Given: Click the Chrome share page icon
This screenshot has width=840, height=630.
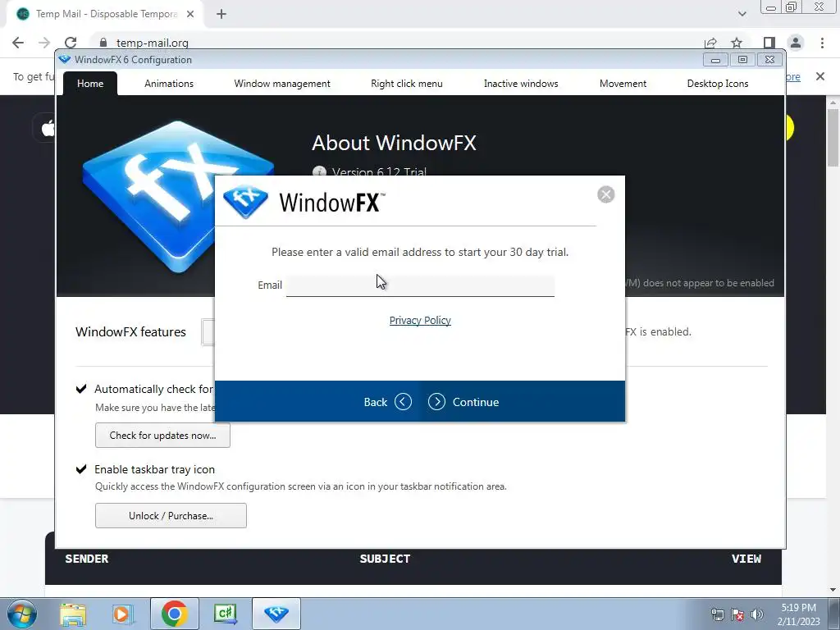Looking at the screenshot, I should [710, 43].
